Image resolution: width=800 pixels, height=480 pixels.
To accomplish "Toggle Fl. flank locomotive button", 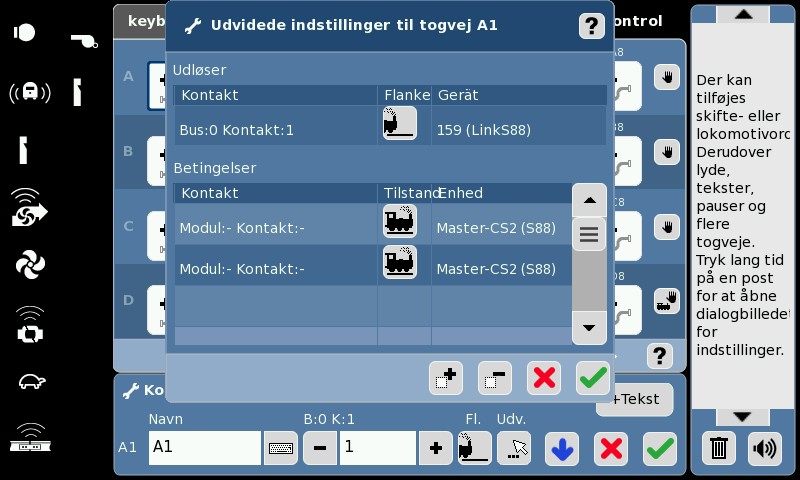I will pos(474,448).
